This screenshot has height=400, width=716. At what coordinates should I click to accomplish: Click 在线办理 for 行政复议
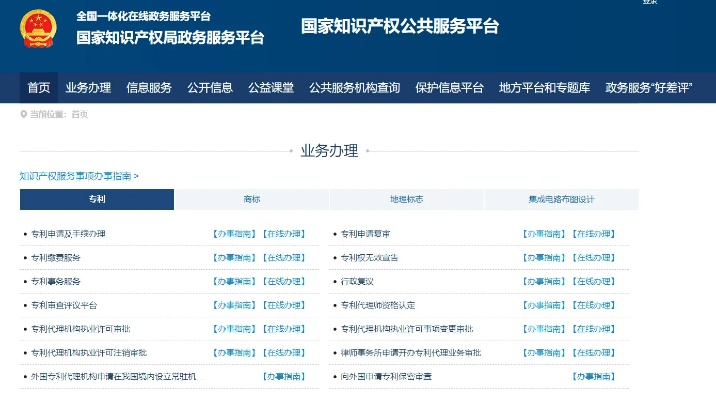coord(593,282)
